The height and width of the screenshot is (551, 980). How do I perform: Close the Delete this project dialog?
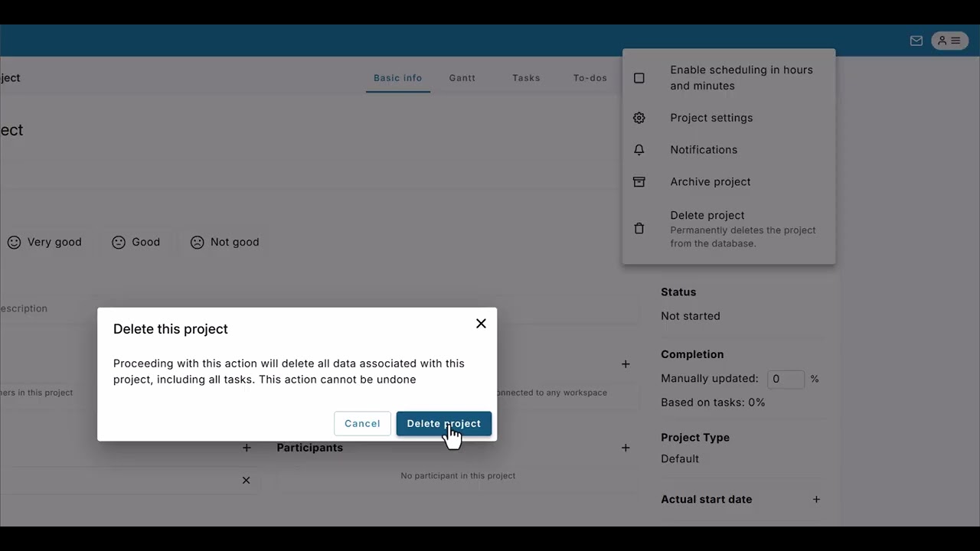481,324
